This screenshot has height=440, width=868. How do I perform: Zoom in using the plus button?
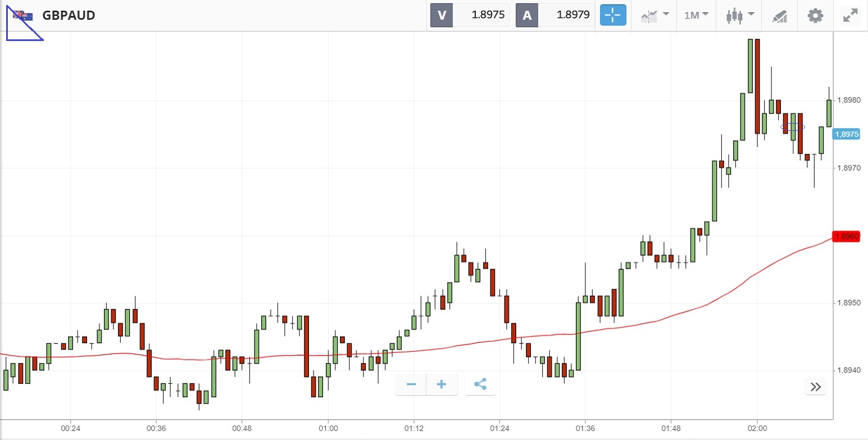pos(442,384)
